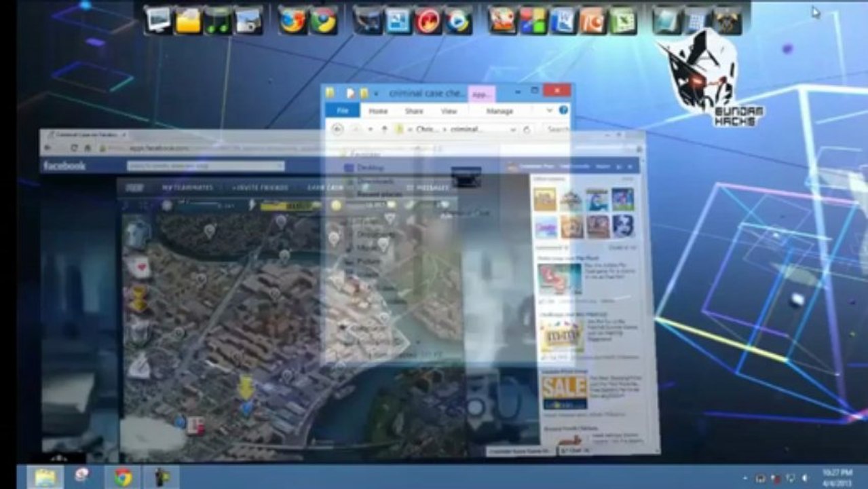868x489 pixels.
Task: Open the Manage ribbon tab
Action: 499,111
